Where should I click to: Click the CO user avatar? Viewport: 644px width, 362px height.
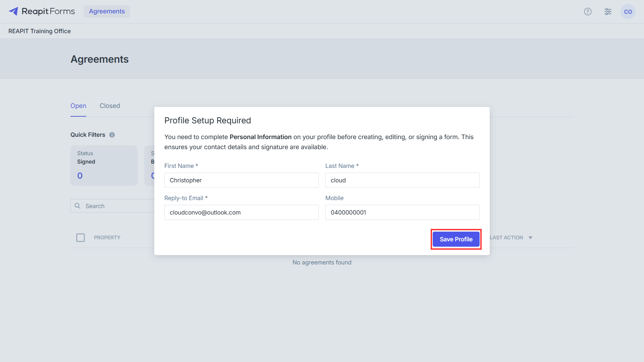tap(628, 11)
